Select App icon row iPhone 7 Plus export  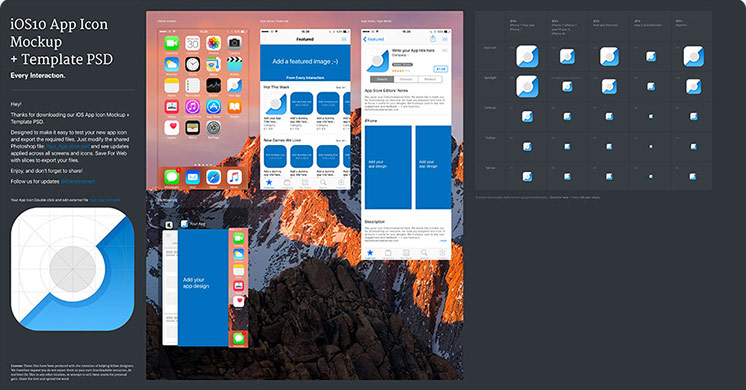(527, 56)
